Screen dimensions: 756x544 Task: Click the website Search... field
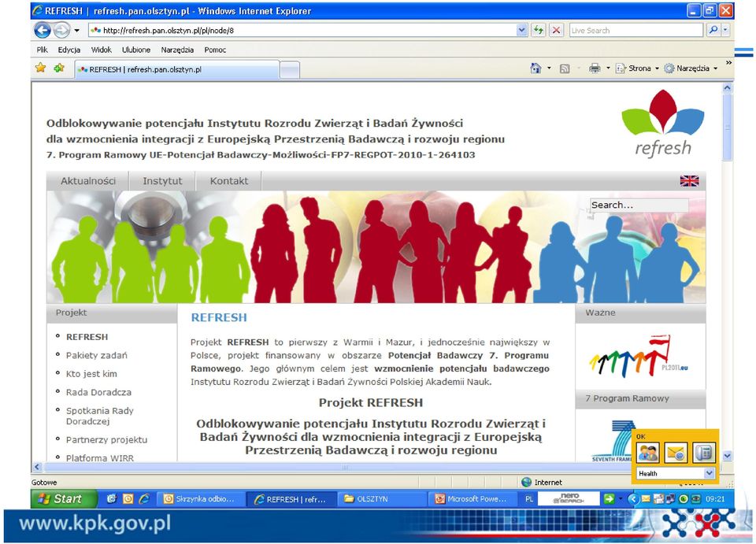[639, 205]
